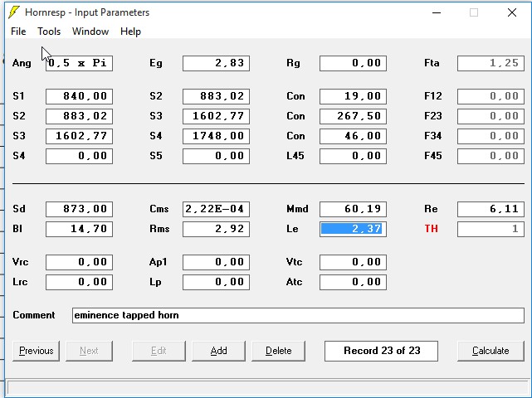Click the Ang label

[22, 63]
